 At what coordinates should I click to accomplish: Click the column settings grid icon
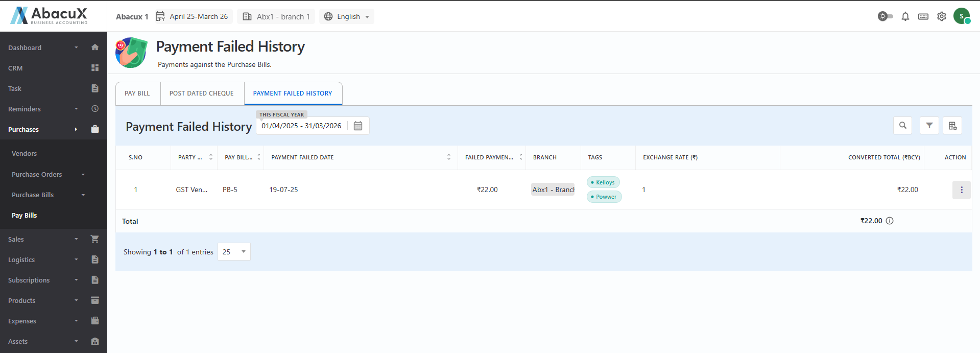[952, 126]
